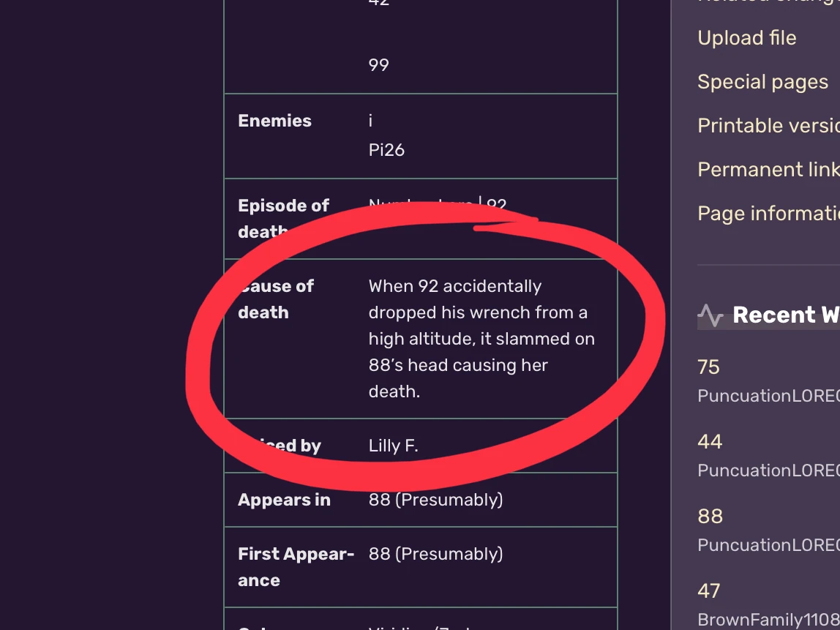
Task: Click the Recent Wiki Activity heading
Action: [786, 315]
